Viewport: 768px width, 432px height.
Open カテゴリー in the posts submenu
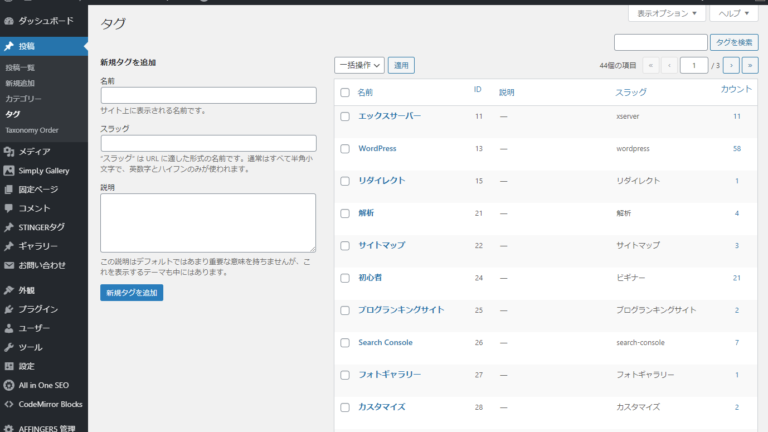click(23, 99)
